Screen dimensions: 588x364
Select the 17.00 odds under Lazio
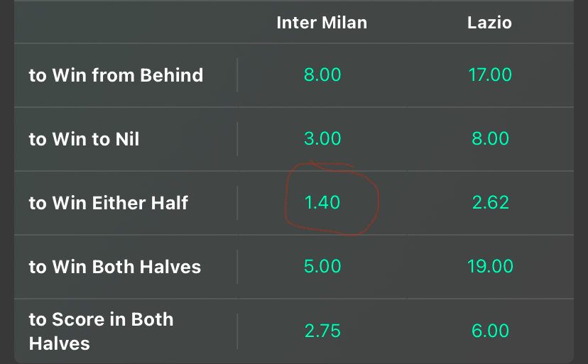[x=490, y=75]
